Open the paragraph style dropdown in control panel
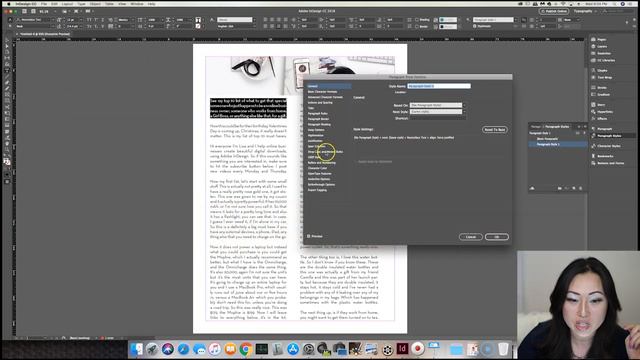Image resolution: width=640 pixels, height=360 pixels. click(495, 20)
